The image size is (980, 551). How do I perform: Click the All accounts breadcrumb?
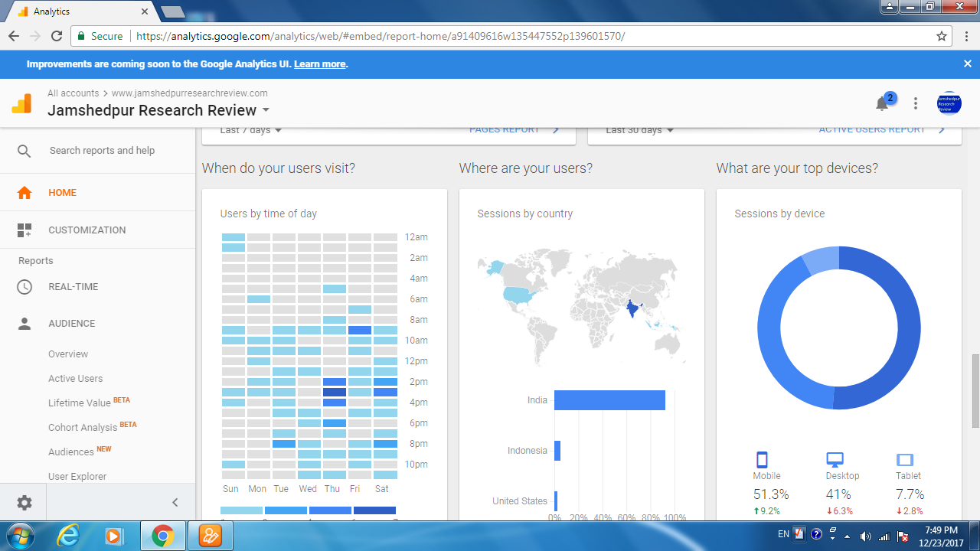click(73, 93)
